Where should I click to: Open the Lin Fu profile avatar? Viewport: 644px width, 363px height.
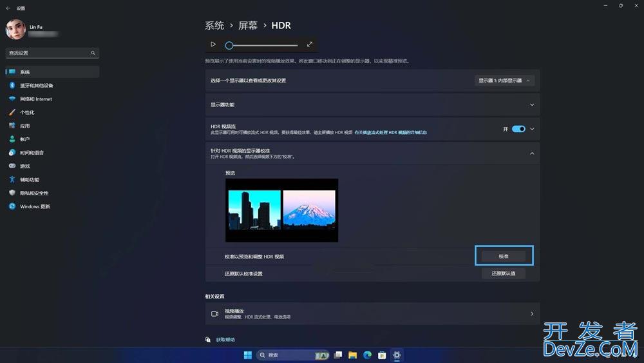[x=15, y=30]
